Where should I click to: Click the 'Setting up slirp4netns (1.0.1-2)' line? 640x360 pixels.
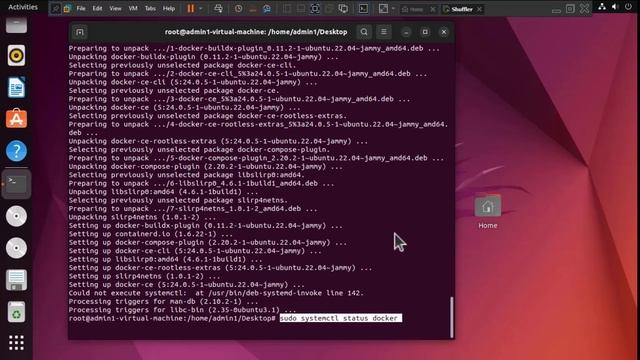[144, 276]
